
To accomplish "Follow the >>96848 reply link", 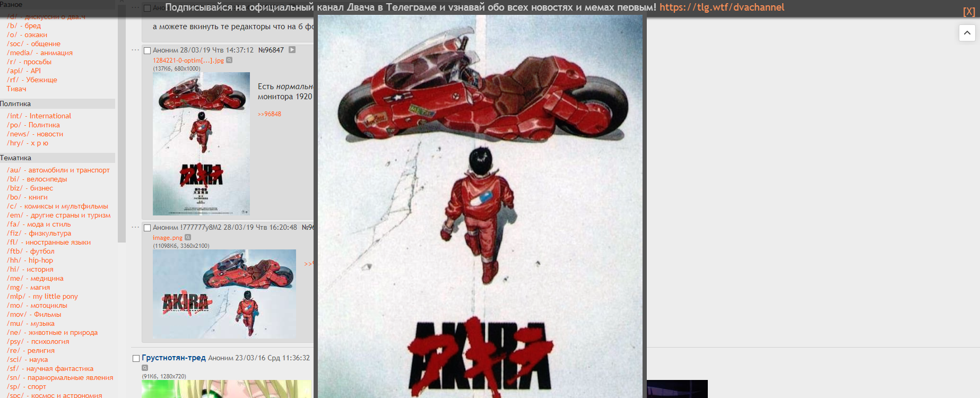I will (270, 114).
